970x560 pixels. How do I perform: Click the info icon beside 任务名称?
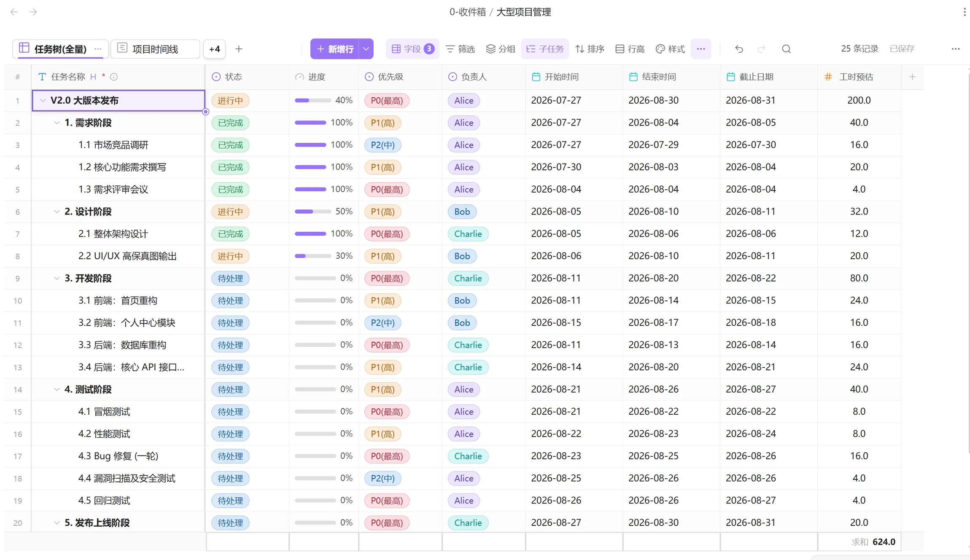[x=114, y=77]
